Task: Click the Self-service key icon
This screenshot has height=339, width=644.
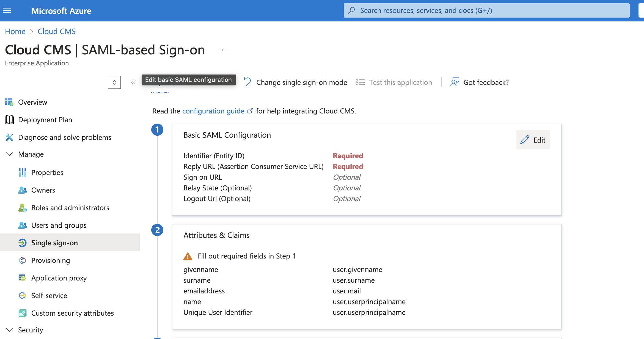Action: tap(22, 296)
